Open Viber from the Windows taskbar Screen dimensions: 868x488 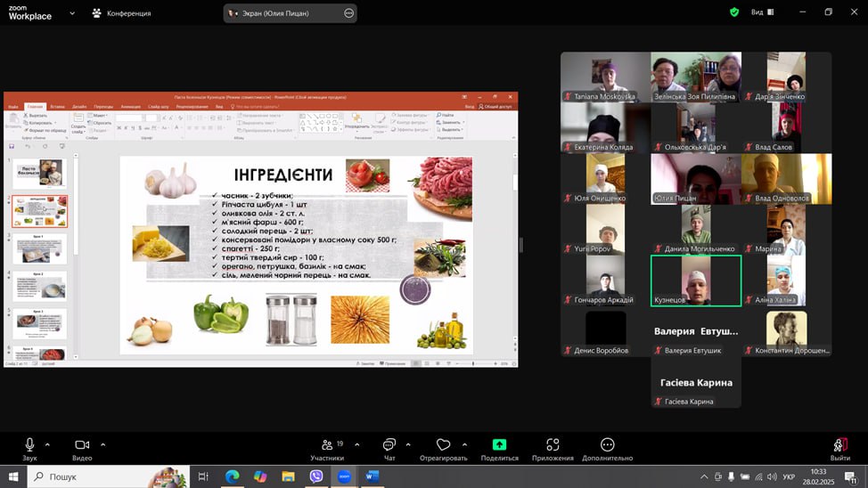(x=315, y=476)
